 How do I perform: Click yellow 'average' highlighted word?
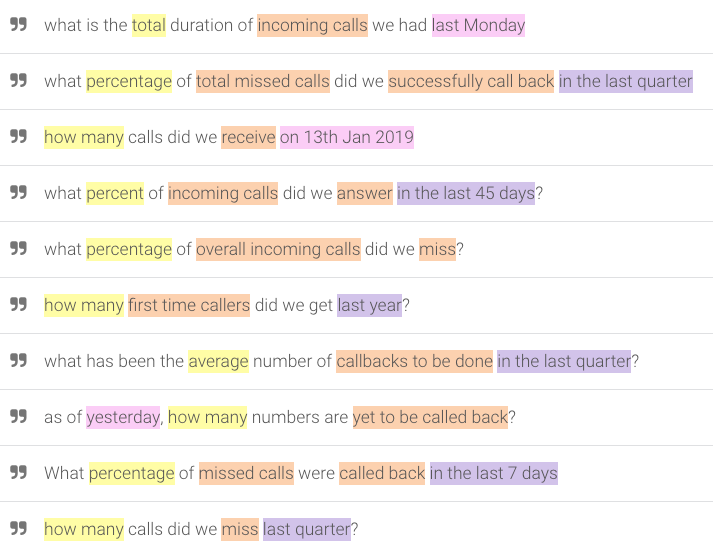click(x=218, y=361)
